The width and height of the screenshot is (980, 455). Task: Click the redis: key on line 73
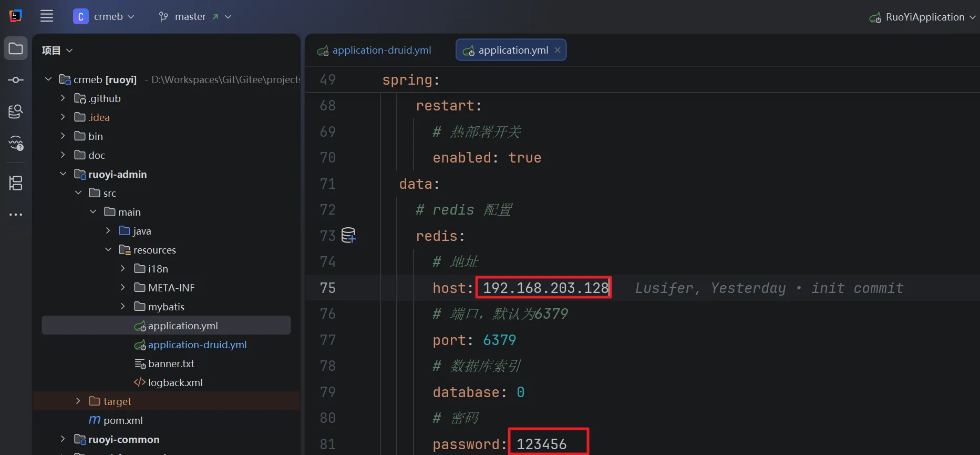[440, 236]
